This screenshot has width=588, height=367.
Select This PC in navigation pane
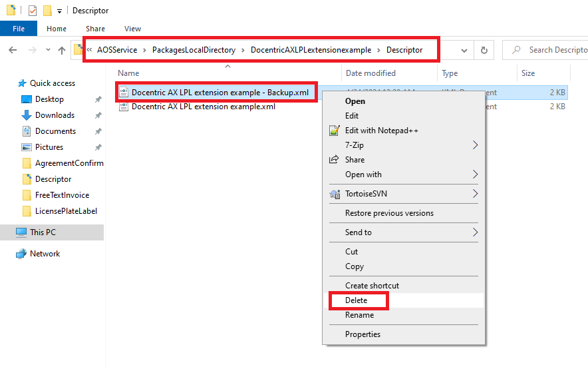[x=43, y=232]
